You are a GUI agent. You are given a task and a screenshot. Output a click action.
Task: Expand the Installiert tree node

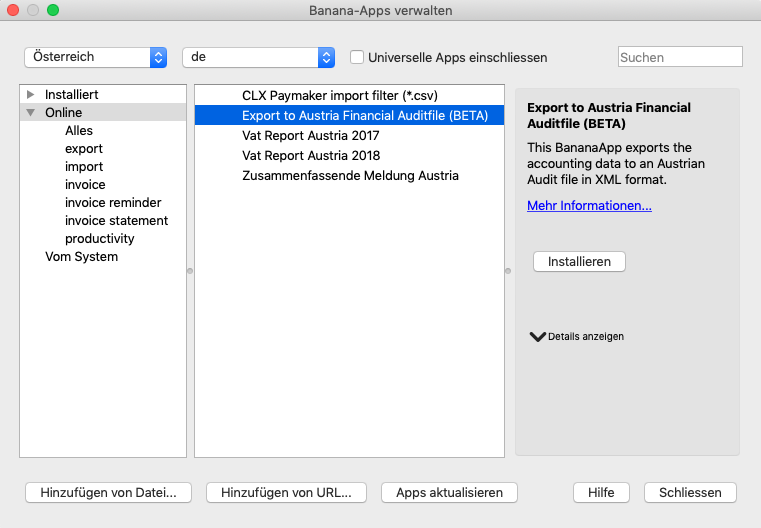(x=31, y=94)
